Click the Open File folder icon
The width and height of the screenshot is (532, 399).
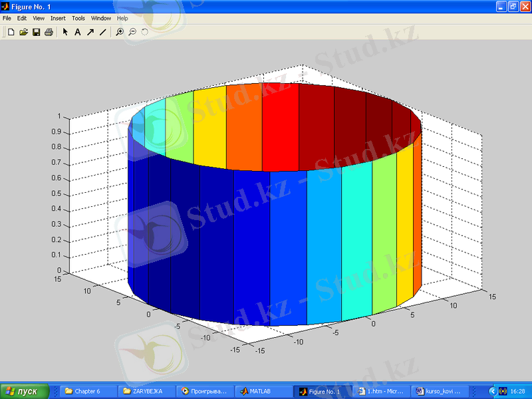pyautogui.click(x=23, y=32)
